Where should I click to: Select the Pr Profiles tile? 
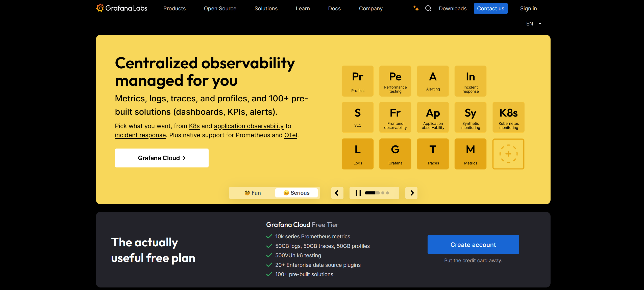pyautogui.click(x=358, y=81)
